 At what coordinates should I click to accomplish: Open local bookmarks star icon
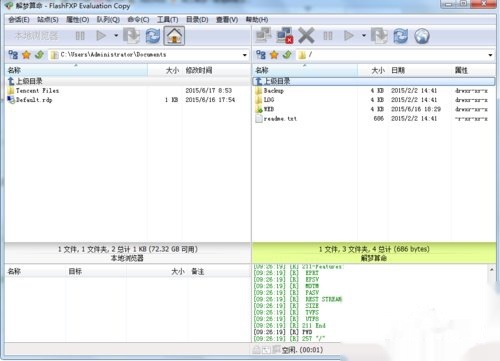(26, 55)
